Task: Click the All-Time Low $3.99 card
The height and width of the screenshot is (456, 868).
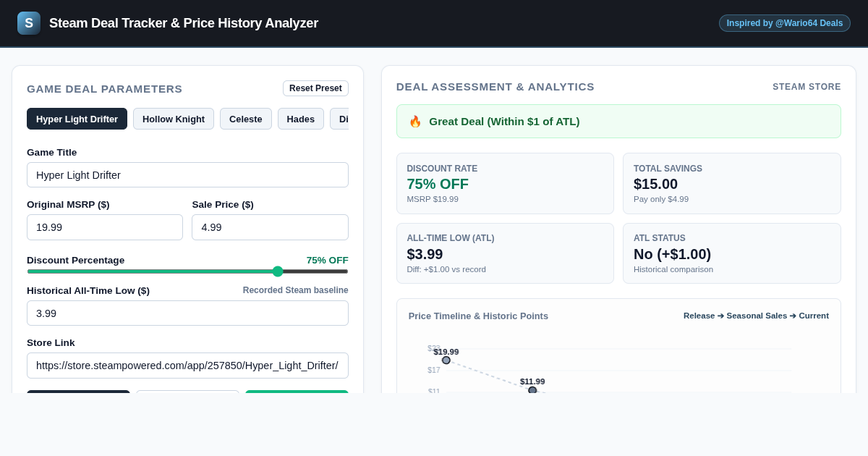Action: tap(505, 253)
